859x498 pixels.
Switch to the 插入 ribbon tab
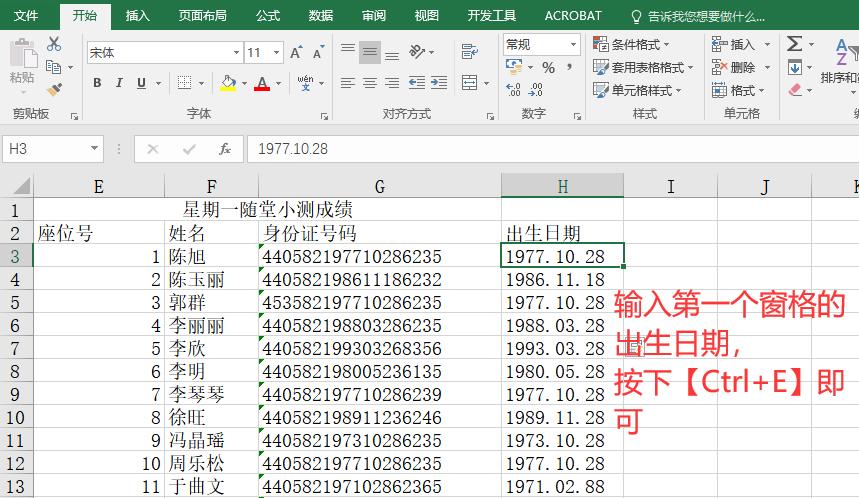pyautogui.click(x=138, y=16)
